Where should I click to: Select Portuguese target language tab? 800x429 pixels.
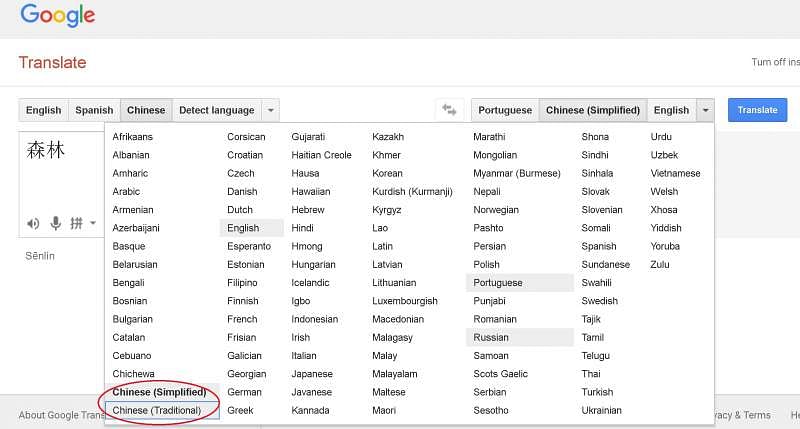tap(505, 110)
